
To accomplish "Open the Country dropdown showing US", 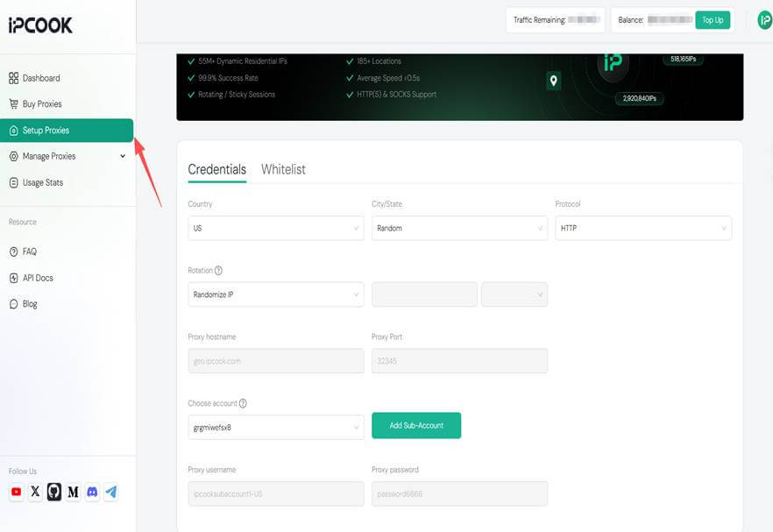I will [275, 228].
